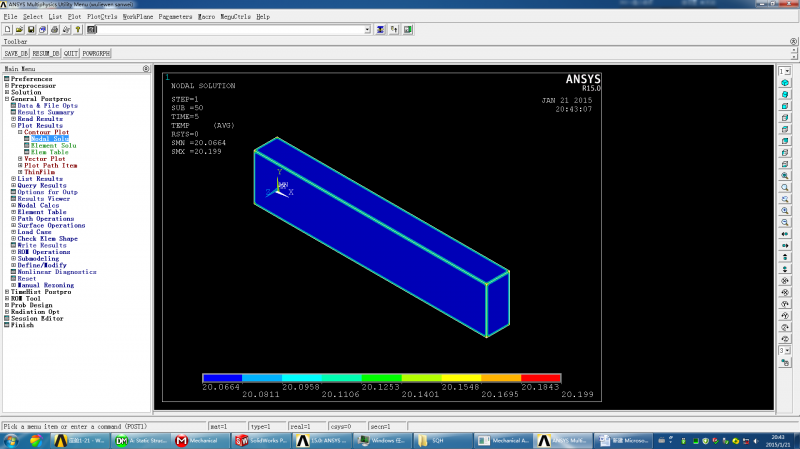Click the POWRGRPH button
Viewport: 800px width, 449px height.
coord(96,54)
